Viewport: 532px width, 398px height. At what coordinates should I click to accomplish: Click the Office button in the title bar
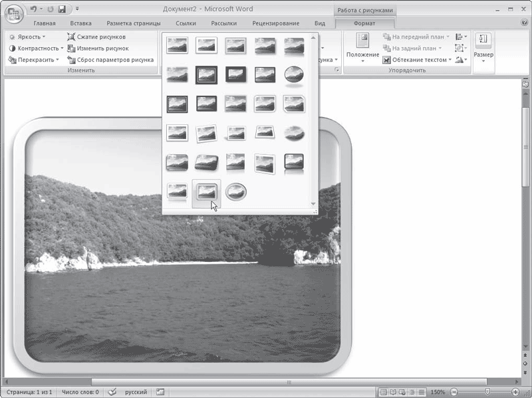(14, 14)
